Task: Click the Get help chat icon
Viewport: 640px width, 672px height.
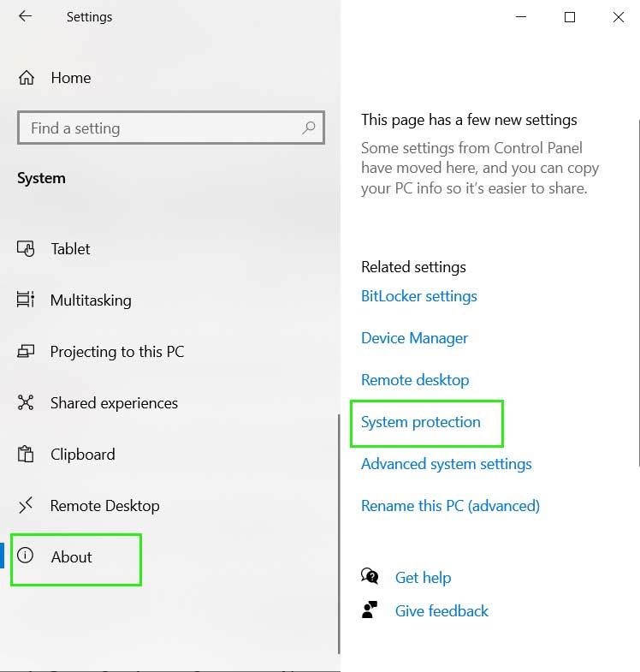Action: pyautogui.click(x=370, y=576)
